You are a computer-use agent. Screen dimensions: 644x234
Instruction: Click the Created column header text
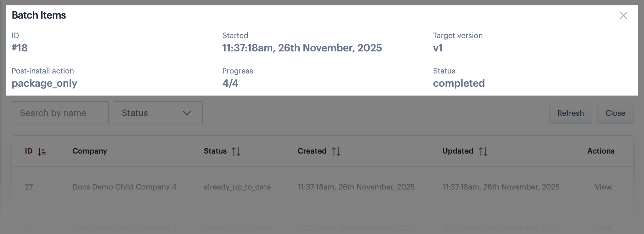pos(312,151)
